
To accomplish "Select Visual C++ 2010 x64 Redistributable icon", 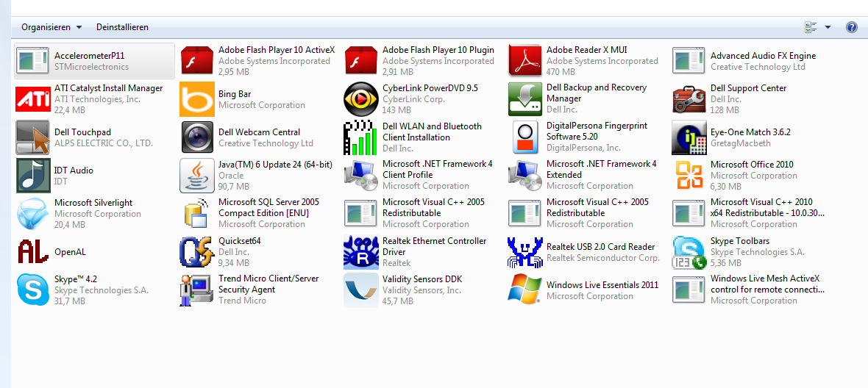I will point(689,213).
